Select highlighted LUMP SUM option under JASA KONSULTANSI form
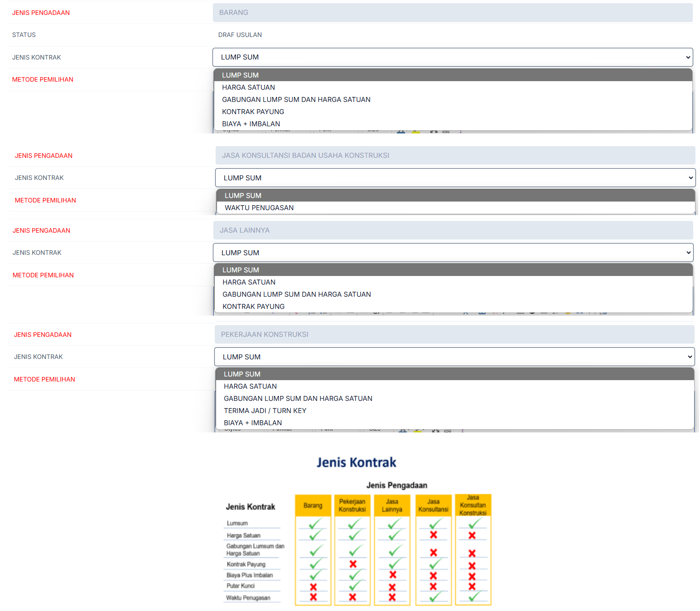 click(243, 196)
